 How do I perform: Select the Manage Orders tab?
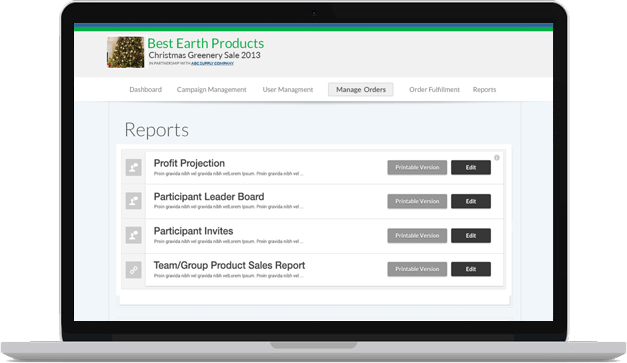tap(361, 90)
